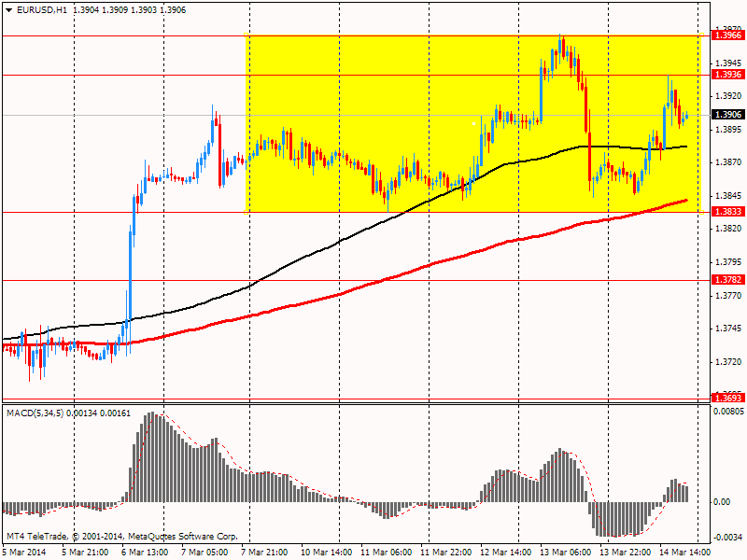Click the 0.00805 MACD scale value
747x560 pixels.
click(728, 411)
